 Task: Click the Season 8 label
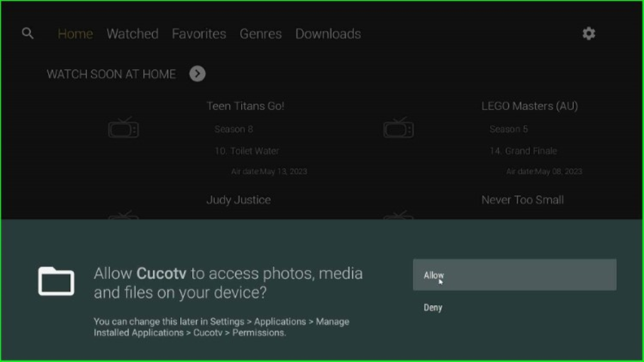click(x=234, y=129)
